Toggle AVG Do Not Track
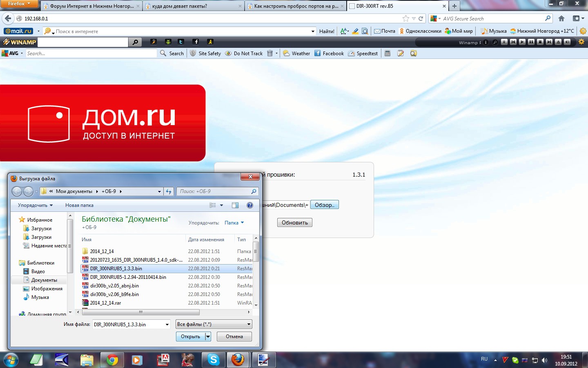588x368 pixels. [244, 54]
